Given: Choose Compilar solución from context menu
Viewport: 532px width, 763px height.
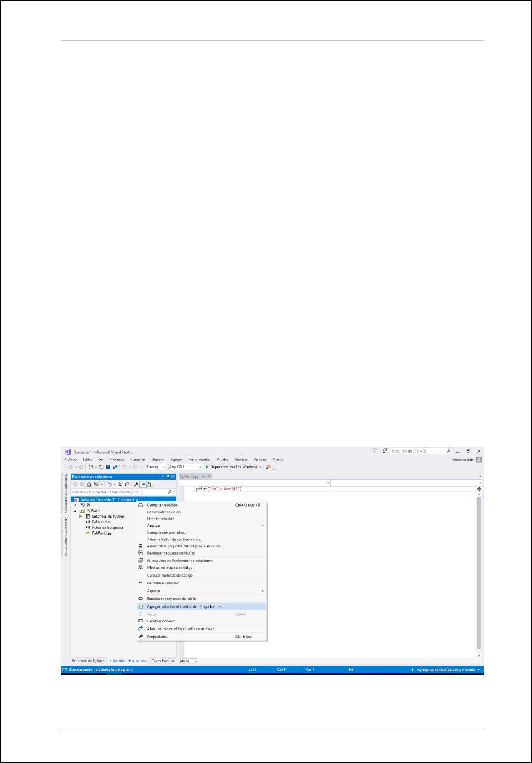Looking at the screenshot, I should (x=201, y=505).
